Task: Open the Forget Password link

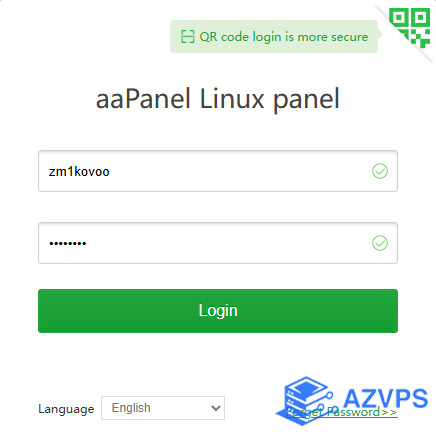Action: pos(342,412)
